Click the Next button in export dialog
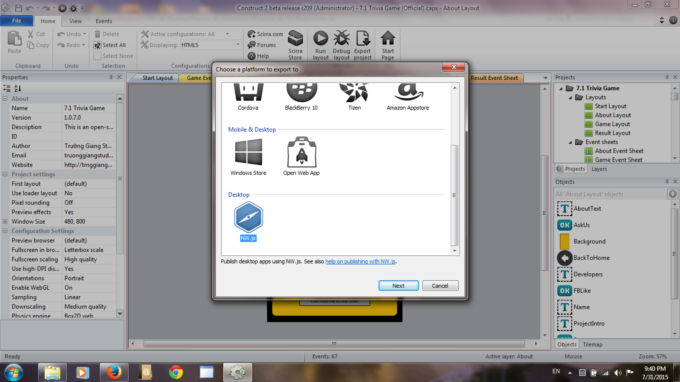680x382 pixels. (x=398, y=286)
